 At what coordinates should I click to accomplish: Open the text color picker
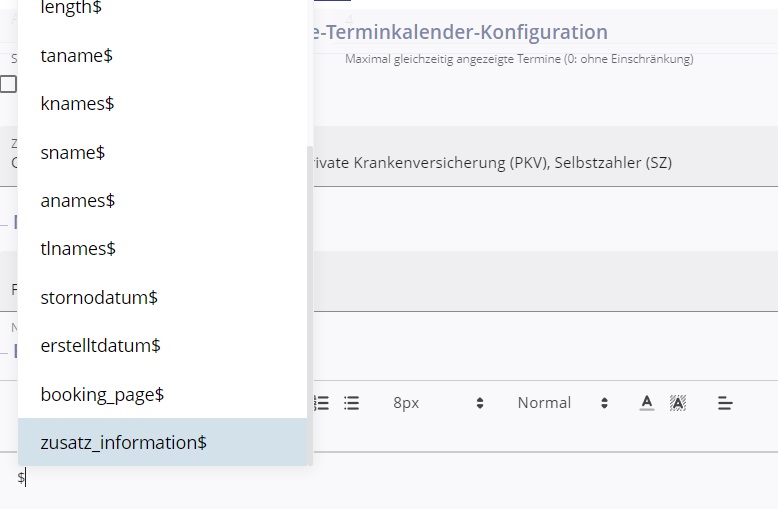[647, 402]
